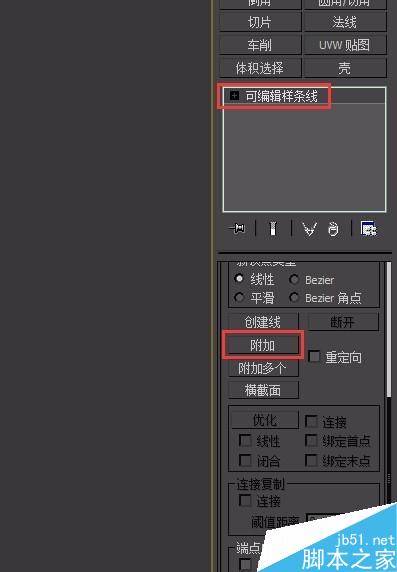
Task: Toggle the show end result icon
Action: click(x=273, y=229)
